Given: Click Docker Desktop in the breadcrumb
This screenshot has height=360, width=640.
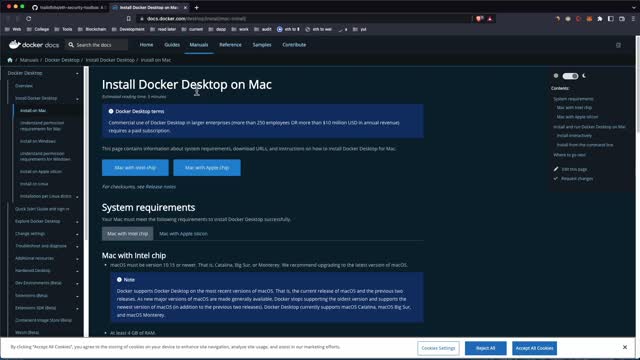Looking at the screenshot, I should 62,60.
